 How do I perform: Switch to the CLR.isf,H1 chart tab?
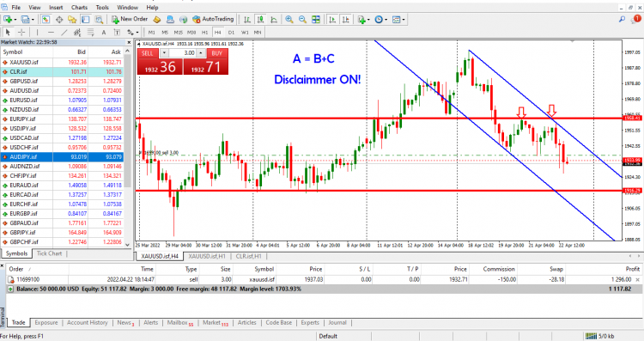pos(248,256)
